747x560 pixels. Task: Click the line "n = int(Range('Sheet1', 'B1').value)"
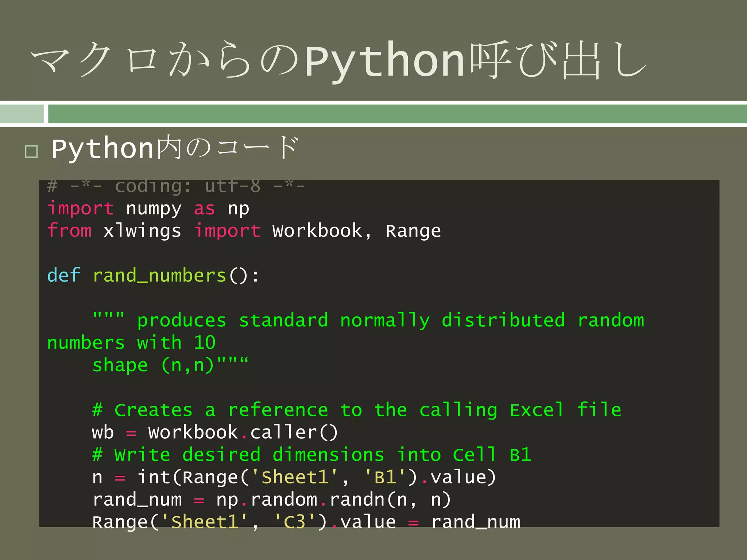294,478
